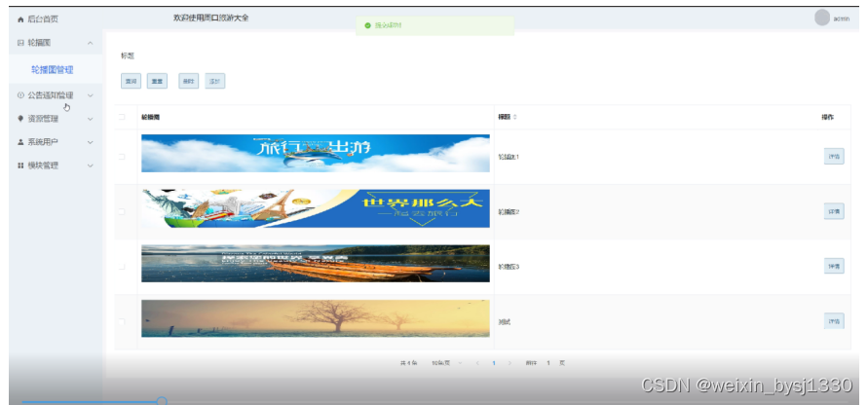Click the 删除 delete button
Viewport: 868px width, 405px height.
189,81
